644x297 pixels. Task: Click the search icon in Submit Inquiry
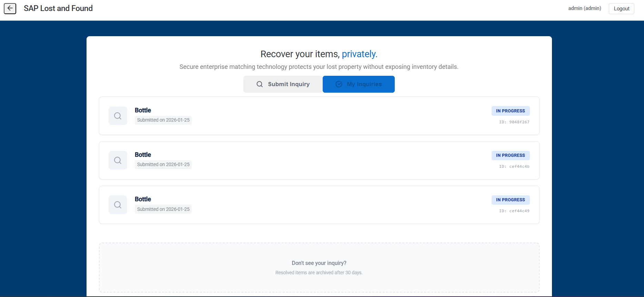(260, 84)
